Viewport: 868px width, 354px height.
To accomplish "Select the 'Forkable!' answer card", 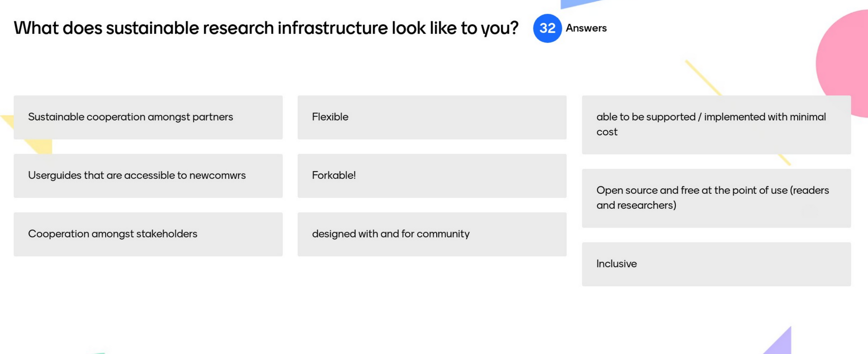I will pos(432,175).
